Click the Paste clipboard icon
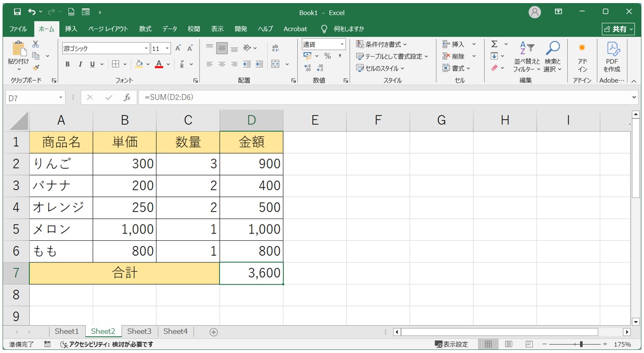The width and height of the screenshot is (644, 353). (x=19, y=49)
